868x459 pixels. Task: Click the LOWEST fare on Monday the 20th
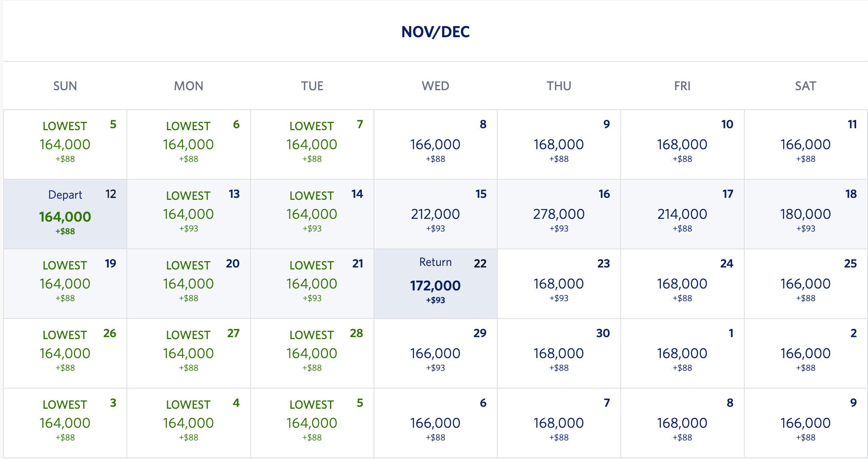click(x=189, y=284)
